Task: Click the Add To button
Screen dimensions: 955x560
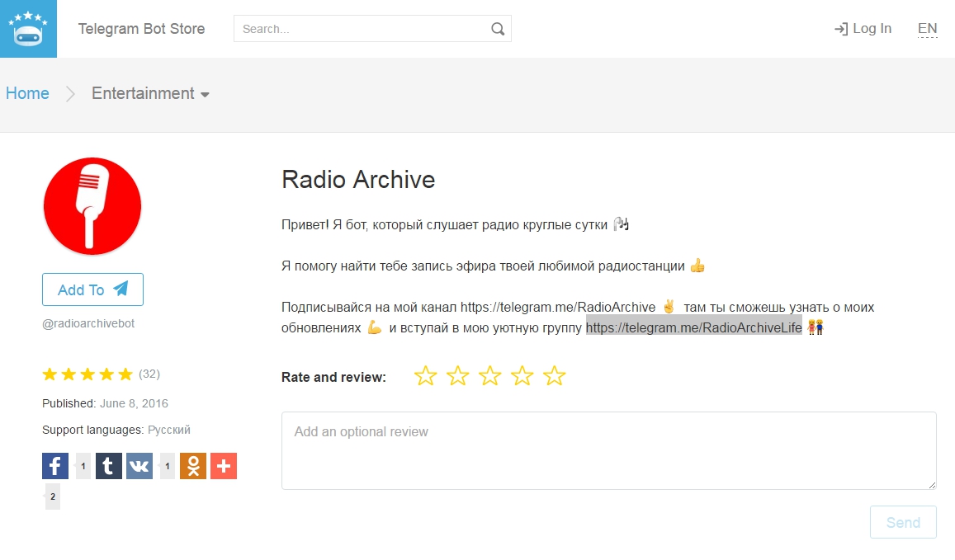Action: pos(92,289)
